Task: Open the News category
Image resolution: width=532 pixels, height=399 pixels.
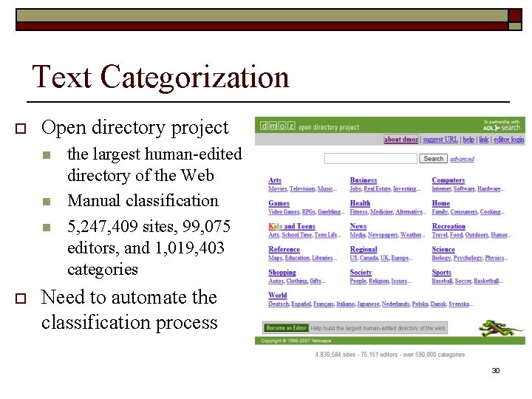Action: tap(358, 226)
